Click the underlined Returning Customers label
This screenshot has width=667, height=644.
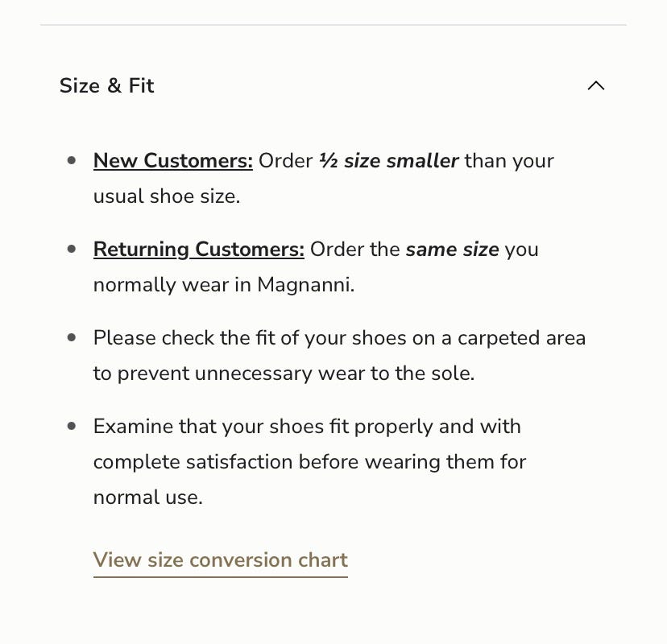click(198, 249)
